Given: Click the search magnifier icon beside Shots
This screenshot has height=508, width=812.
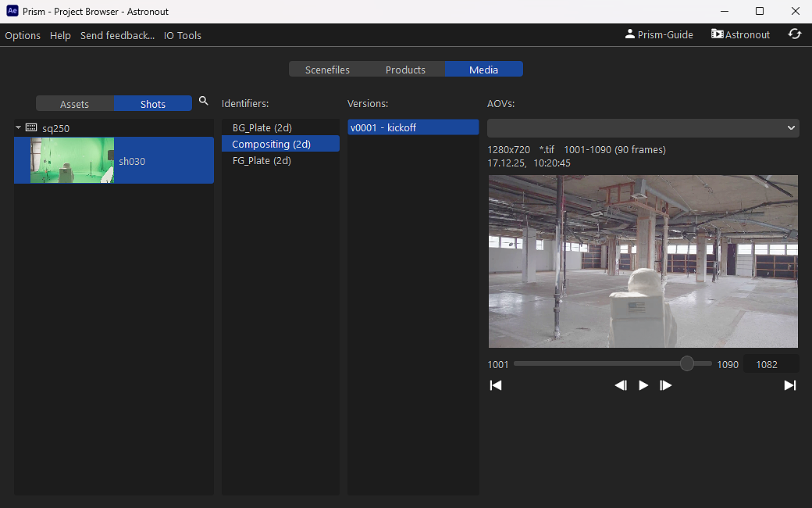Looking at the screenshot, I should 203,101.
